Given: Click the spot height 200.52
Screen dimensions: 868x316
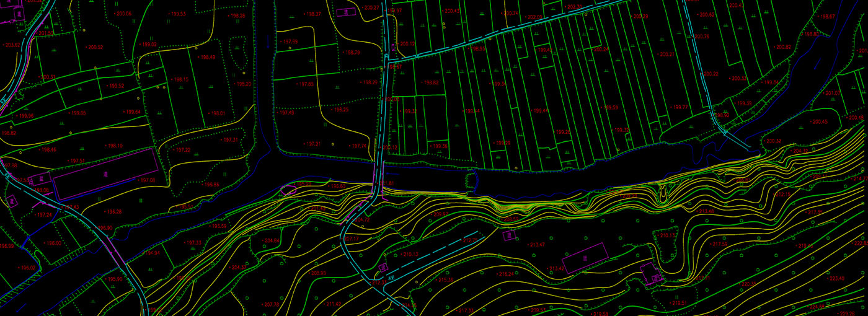Looking at the screenshot, I should click(94, 47).
